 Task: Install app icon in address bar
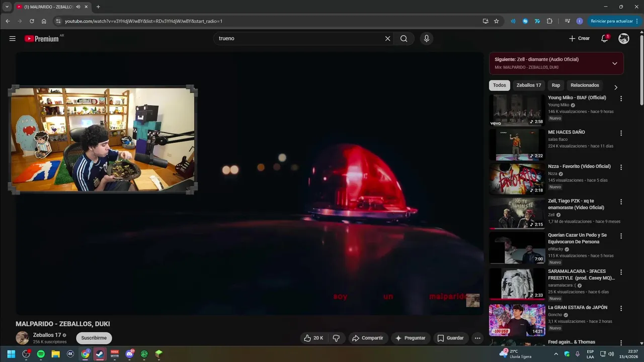point(485,21)
